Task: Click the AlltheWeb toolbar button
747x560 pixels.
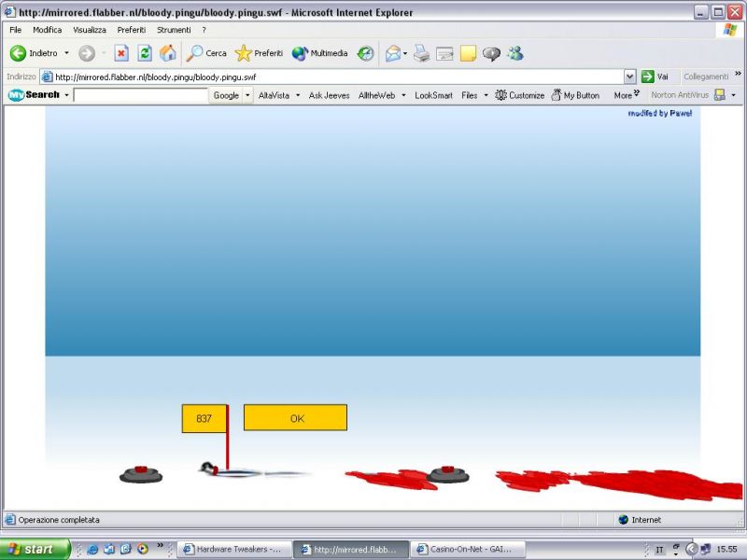Action: point(376,95)
